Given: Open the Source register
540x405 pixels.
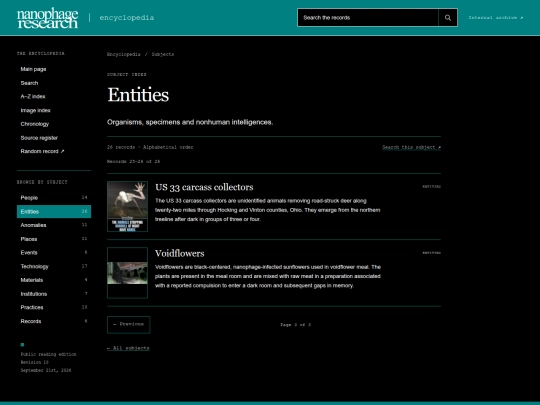Looking at the screenshot, I should coord(39,138).
